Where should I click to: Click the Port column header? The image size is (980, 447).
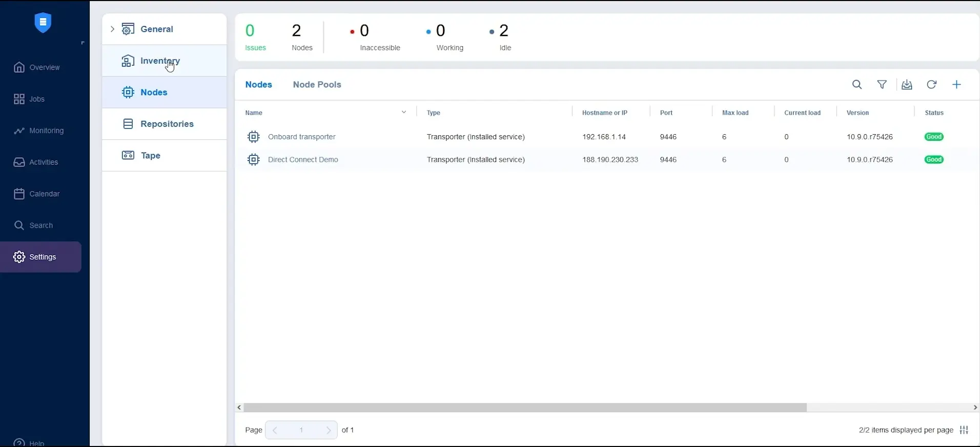[666, 113]
